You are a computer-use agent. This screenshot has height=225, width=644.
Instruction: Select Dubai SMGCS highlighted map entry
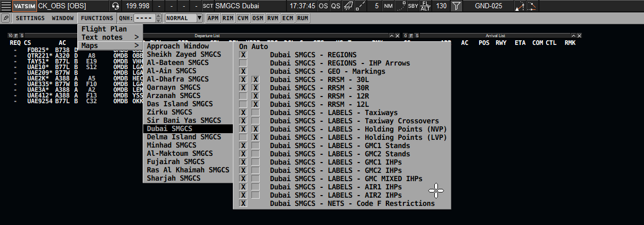(x=188, y=129)
